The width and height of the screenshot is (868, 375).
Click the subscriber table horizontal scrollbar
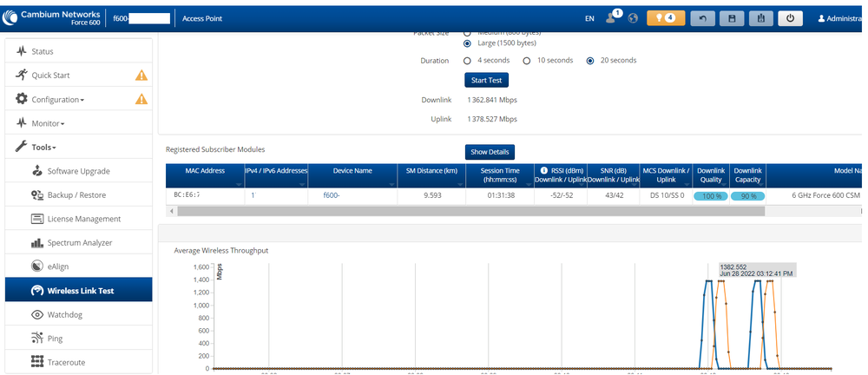click(x=434, y=211)
